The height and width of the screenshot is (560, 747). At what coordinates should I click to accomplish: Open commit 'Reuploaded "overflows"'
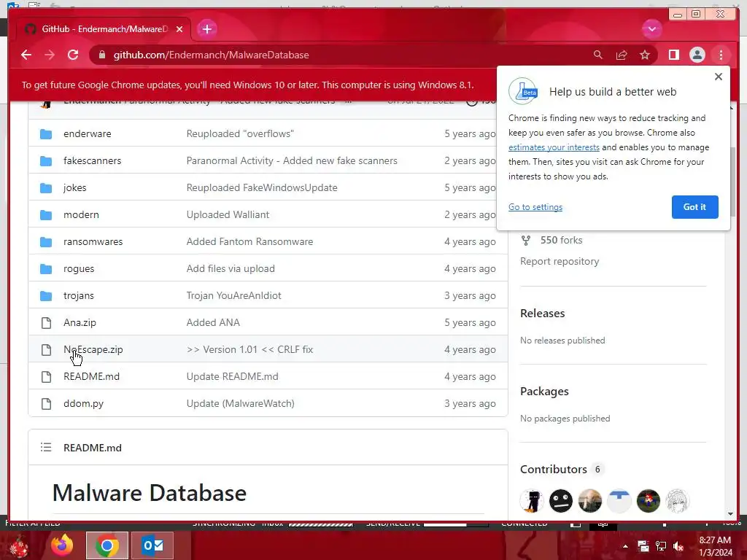coord(240,133)
